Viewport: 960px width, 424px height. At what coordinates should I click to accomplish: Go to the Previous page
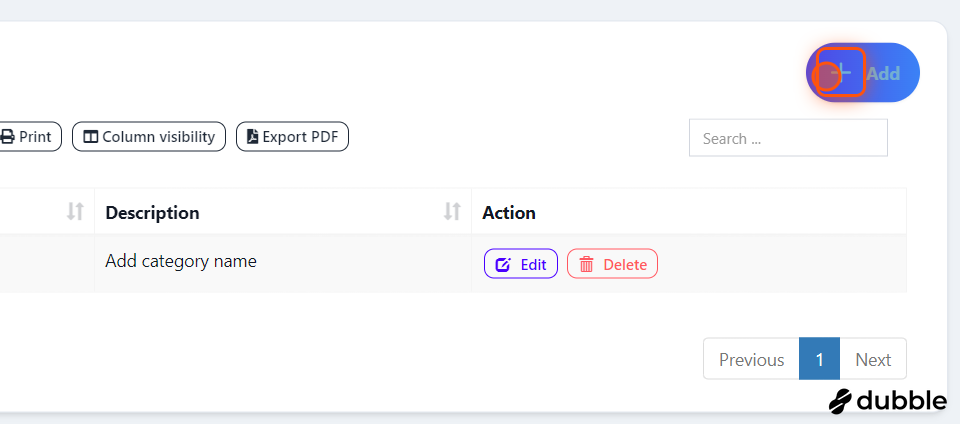(x=751, y=359)
